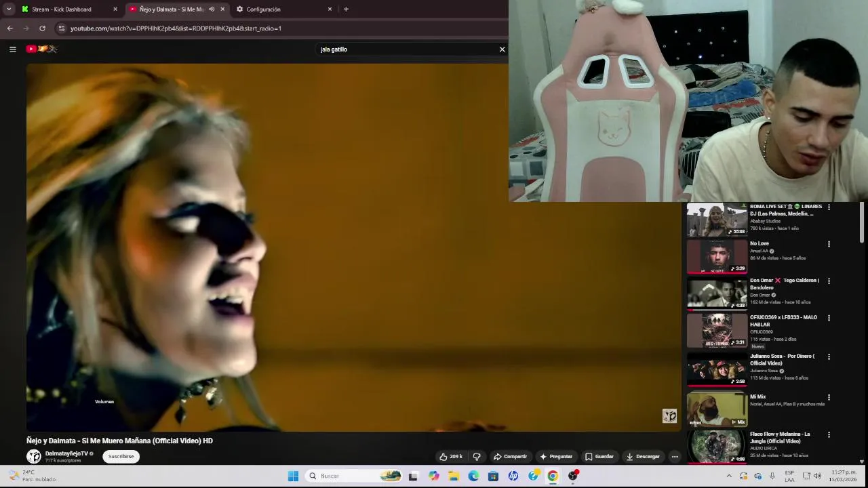Click the sidebar scrollbar of recommendations
The image size is (868, 488).
[x=863, y=224]
